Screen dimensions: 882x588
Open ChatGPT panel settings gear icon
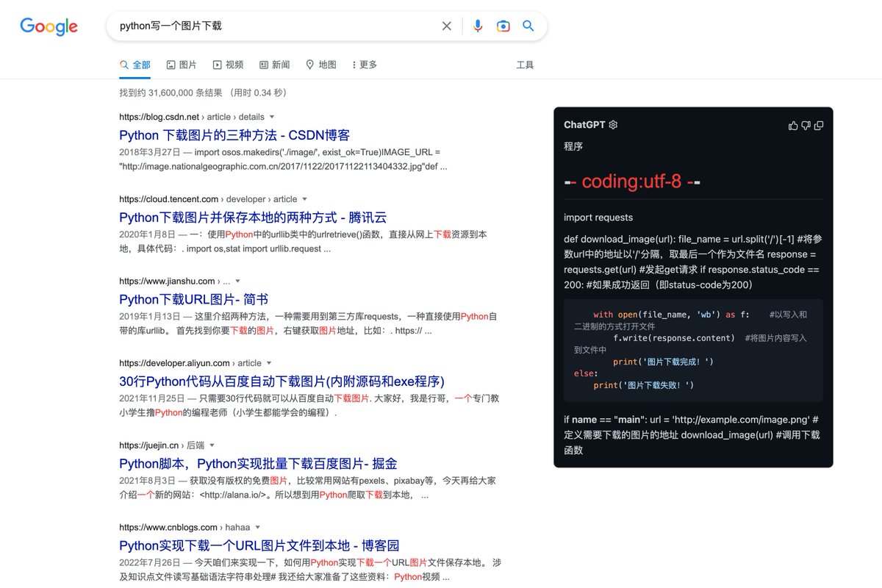[x=614, y=125]
